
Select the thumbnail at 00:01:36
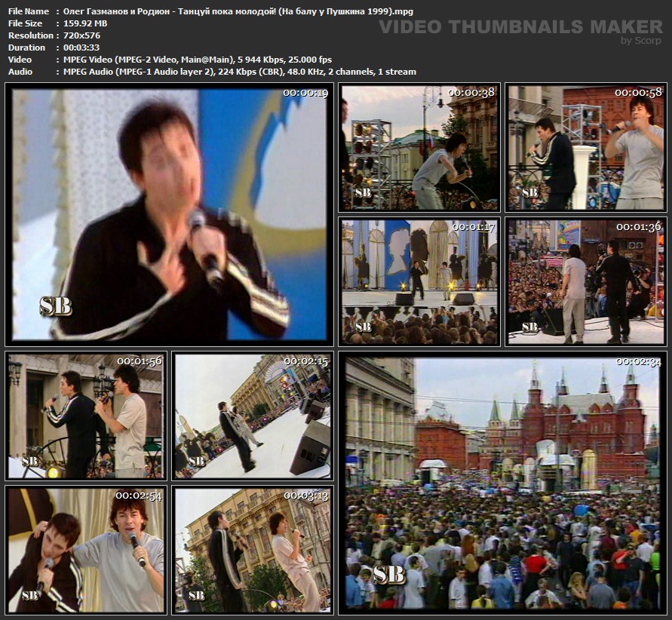click(x=586, y=281)
